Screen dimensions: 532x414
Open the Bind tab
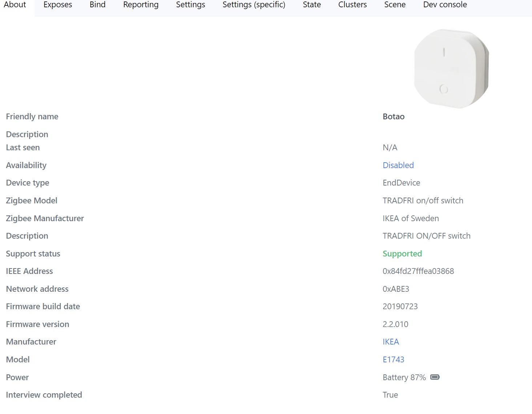pos(97,5)
